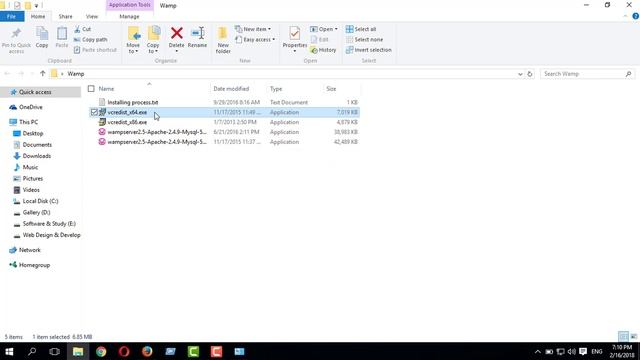Open Action Center notifications icon
640x360 pixels.
[583, 351]
